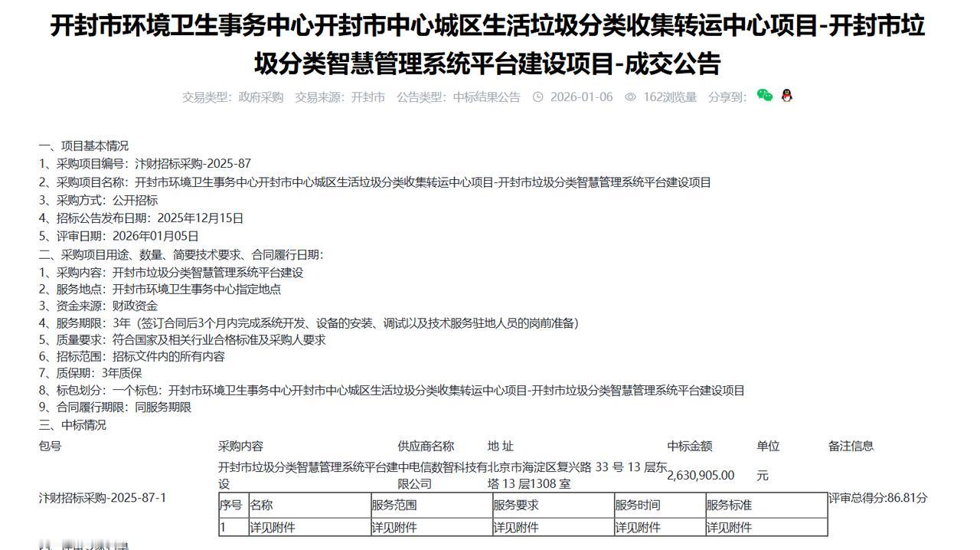Click 详见附件 under 服务要求
This screenshot has width=980, height=550.
522,527
